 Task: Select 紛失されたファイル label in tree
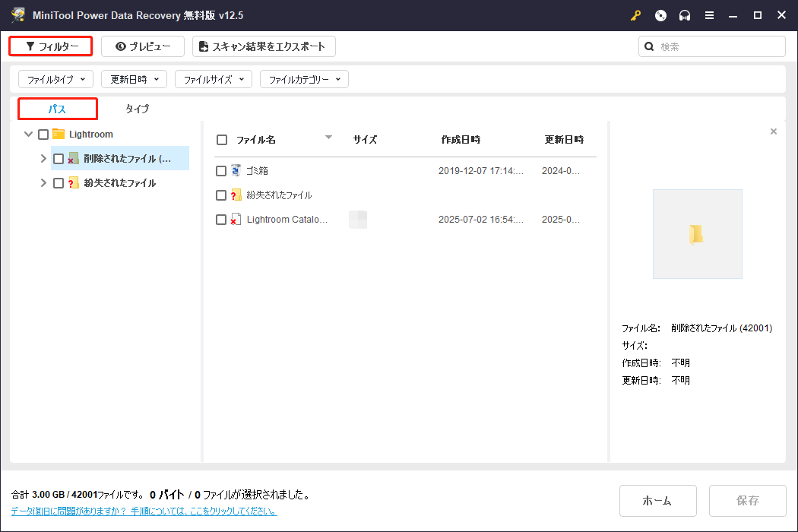pyautogui.click(x=119, y=183)
